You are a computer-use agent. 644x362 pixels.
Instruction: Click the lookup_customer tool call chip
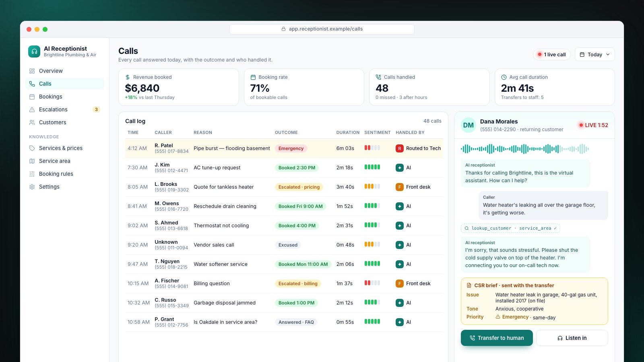(510, 228)
